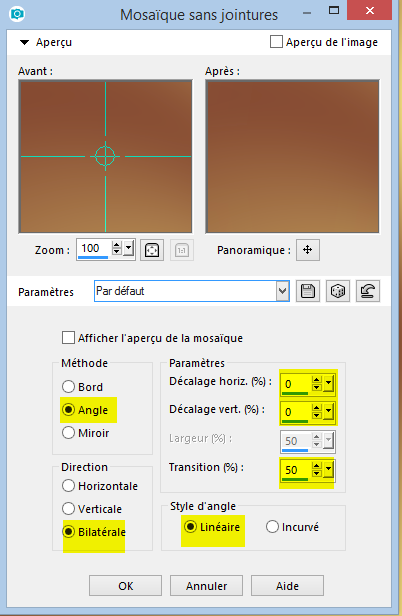Click the Annuler button
Screen dimensions: 402x616
tap(206, 586)
